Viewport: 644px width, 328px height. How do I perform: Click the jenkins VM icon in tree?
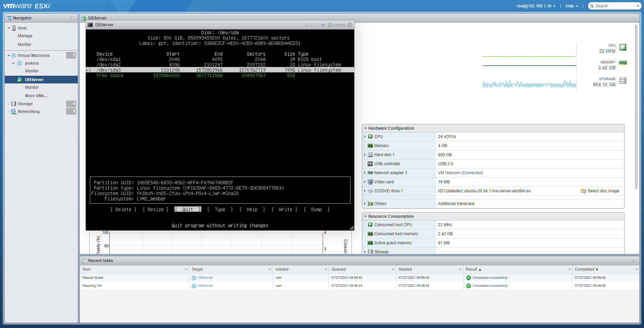[x=20, y=63]
